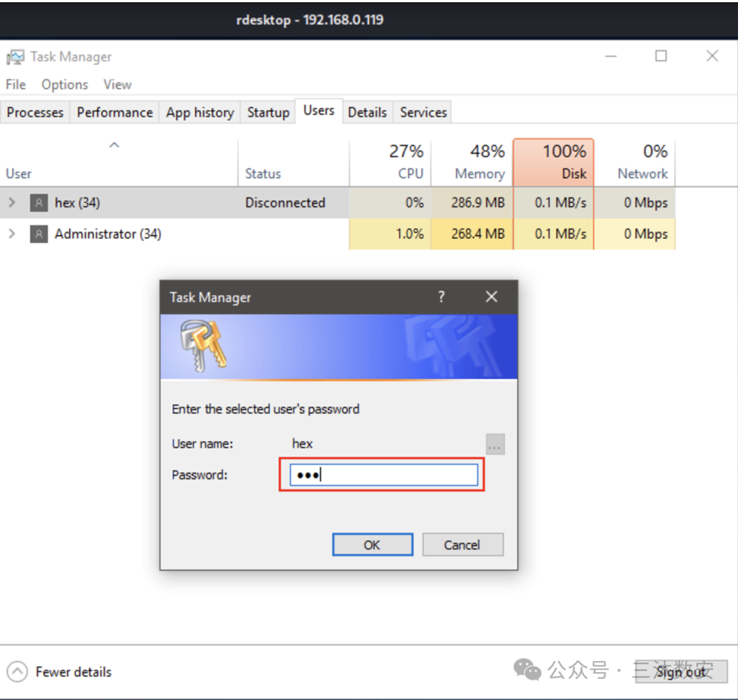Click the hex user avatar icon
This screenshot has width=738, height=700.
click(x=38, y=203)
